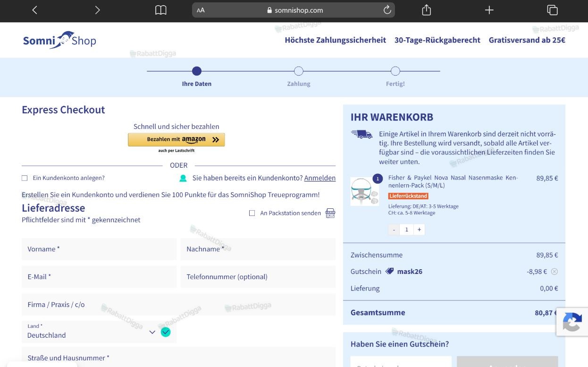Click the 'Lieferrückstand' orange badge
Image resolution: width=588 pixels, height=367 pixels.
coord(408,196)
